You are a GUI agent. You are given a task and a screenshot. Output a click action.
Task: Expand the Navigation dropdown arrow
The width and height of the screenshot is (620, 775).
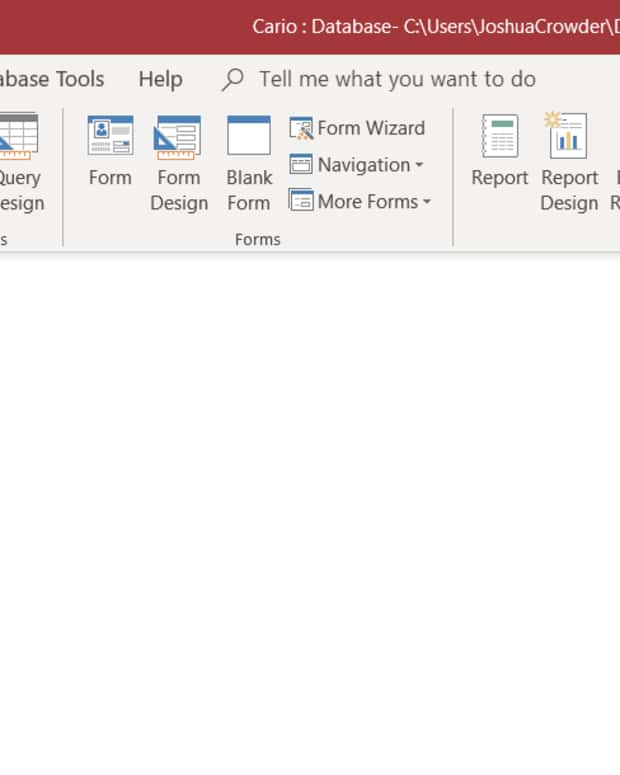(x=419, y=166)
